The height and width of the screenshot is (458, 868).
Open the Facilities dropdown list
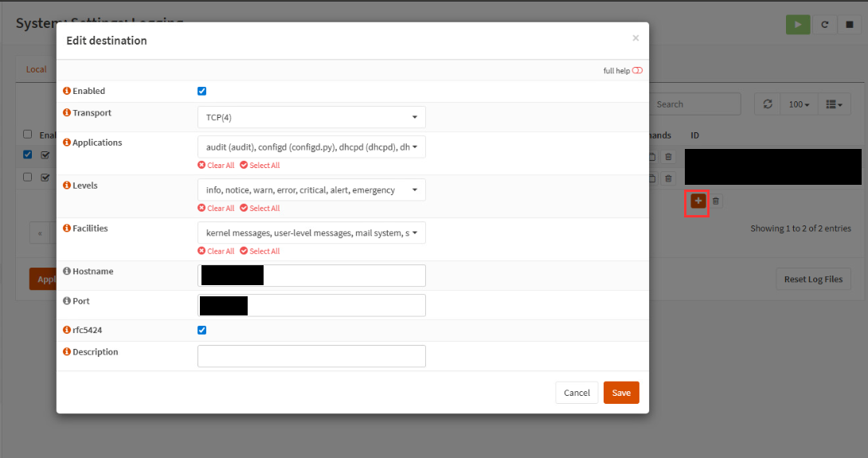coord(311,233)
